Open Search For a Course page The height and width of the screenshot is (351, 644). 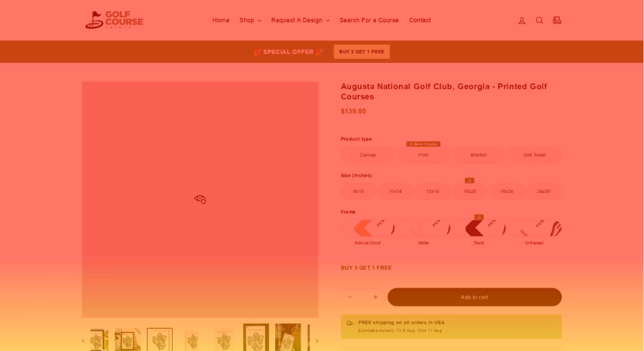(x=369, y=20)
